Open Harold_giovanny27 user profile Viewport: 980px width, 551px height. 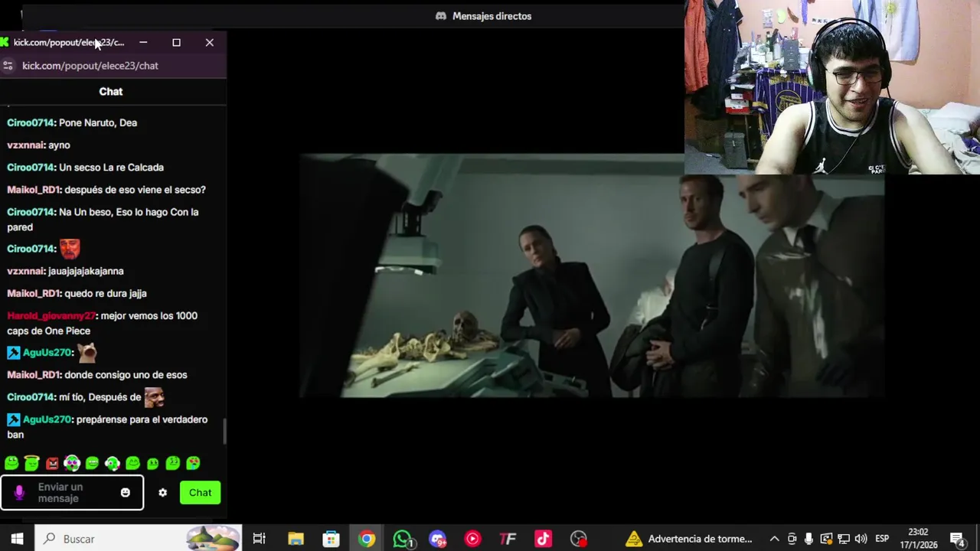click(51, 316)
